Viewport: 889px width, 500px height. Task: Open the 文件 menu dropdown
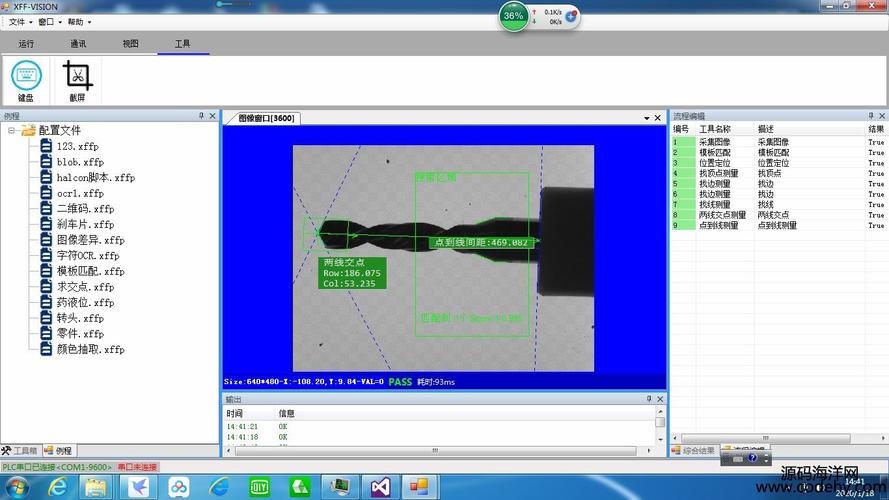[20, 22]
